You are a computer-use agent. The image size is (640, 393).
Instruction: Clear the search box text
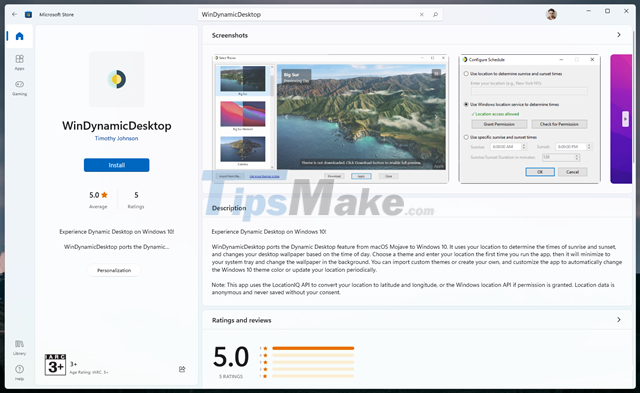pyautogui.click(x=421, y=14)
